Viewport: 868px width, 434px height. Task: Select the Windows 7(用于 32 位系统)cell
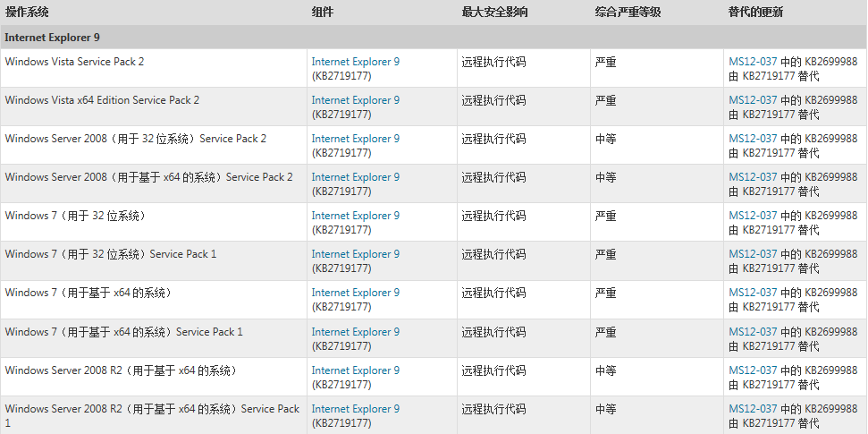[x=154, y=222]
